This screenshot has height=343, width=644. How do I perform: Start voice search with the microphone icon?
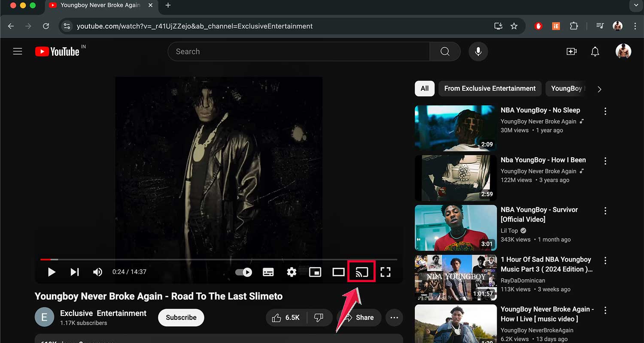tap(478, 51)
